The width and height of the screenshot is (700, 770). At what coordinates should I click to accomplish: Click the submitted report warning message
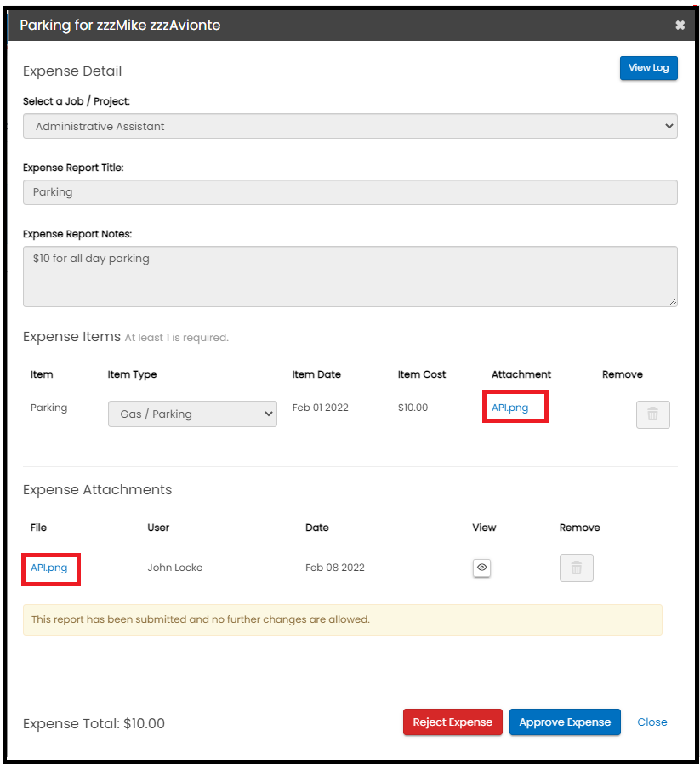(343, 619)
